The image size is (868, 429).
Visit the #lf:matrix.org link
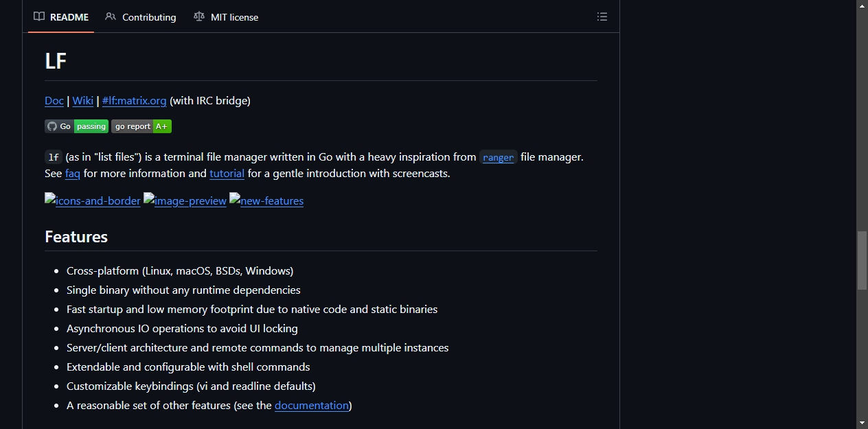click(134, 101)
